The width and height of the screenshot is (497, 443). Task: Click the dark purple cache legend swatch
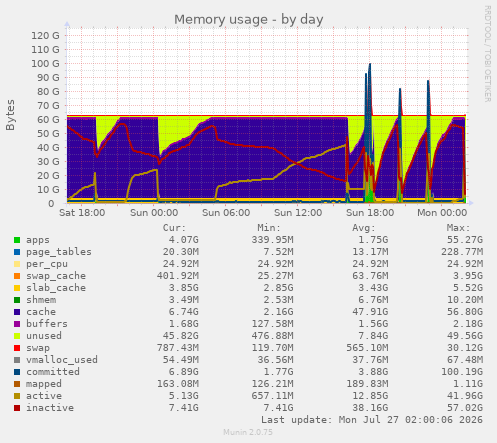click(17, 312)
